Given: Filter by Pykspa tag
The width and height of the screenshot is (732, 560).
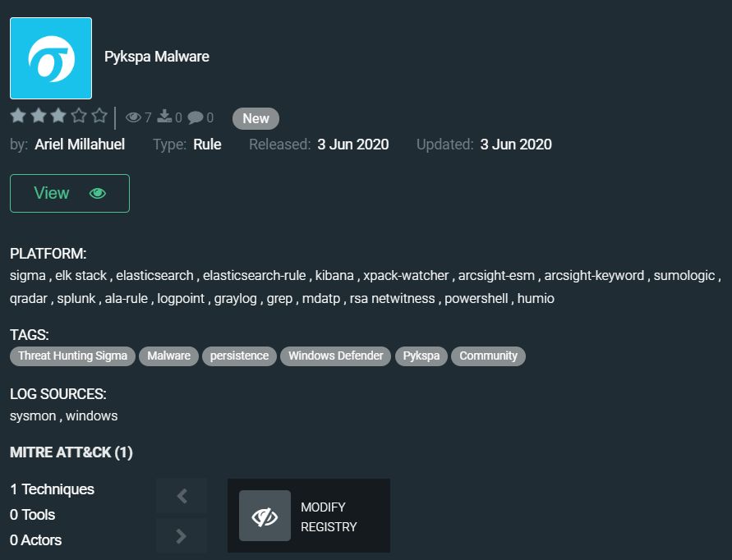Looking at the screenshot, I should coord(421,356).
